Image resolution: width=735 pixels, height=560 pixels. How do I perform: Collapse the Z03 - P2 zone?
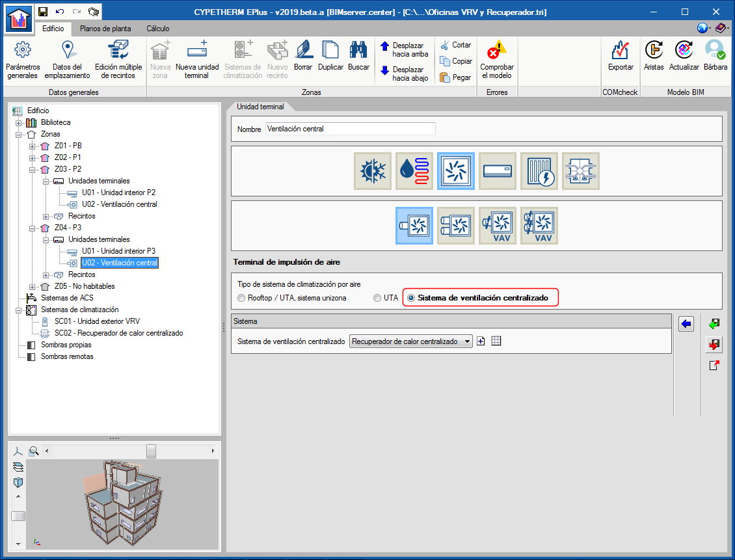click(33, 170)
